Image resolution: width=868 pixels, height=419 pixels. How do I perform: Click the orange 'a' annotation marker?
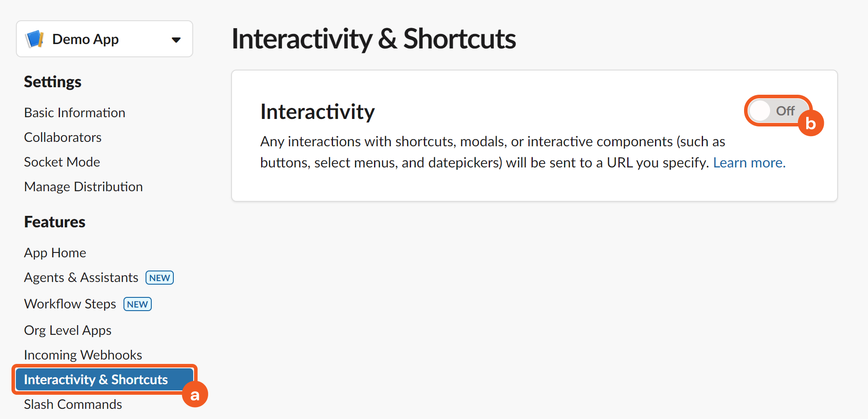195,395
